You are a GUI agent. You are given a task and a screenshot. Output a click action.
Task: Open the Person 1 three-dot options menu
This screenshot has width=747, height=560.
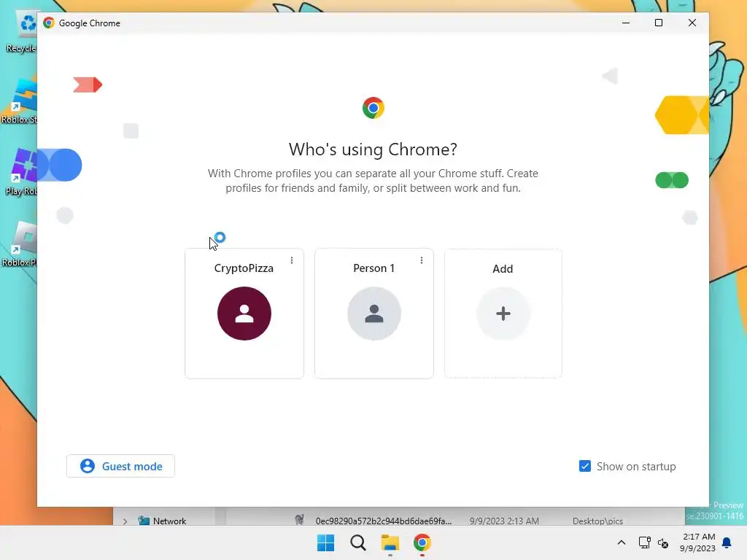click(x=421, y=260)
